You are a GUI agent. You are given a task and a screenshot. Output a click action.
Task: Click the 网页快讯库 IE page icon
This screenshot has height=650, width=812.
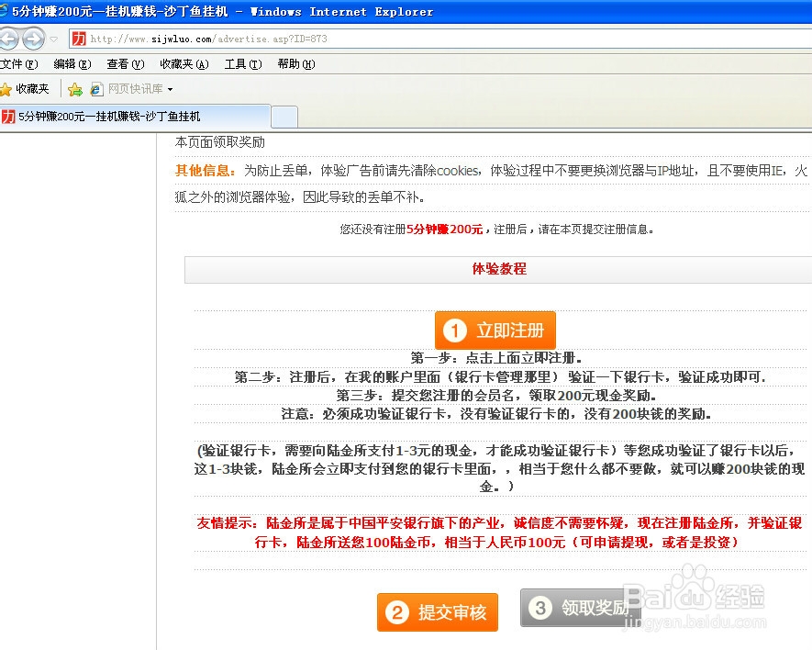click(96, 89)
